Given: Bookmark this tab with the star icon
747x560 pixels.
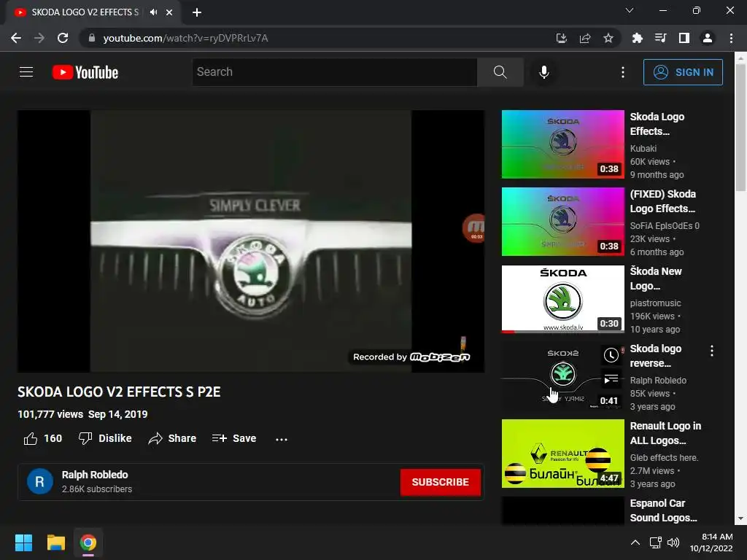Looking at the screenshot, I should (x=608, y=38).
